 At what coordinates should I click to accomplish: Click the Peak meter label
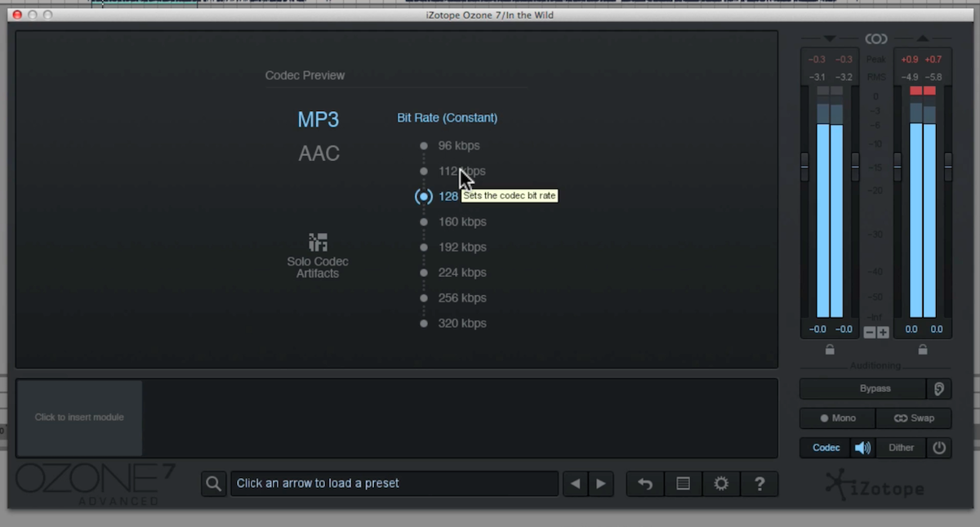(876, 60)
